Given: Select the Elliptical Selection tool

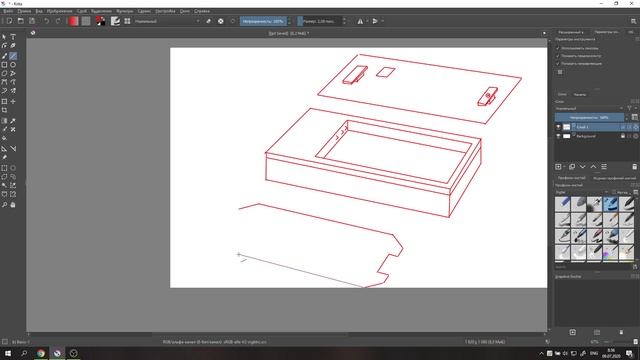Looking at the screenshot, I should (x=13, y=168).
